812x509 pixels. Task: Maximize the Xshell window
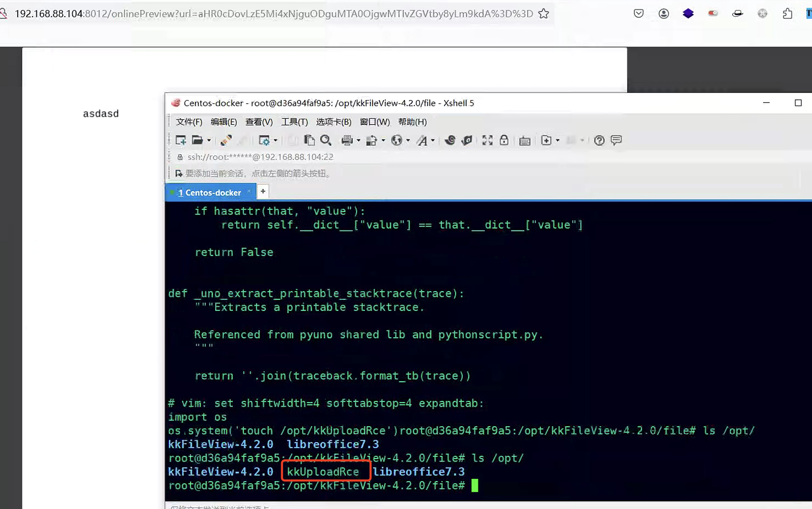(x=798, y=103)
